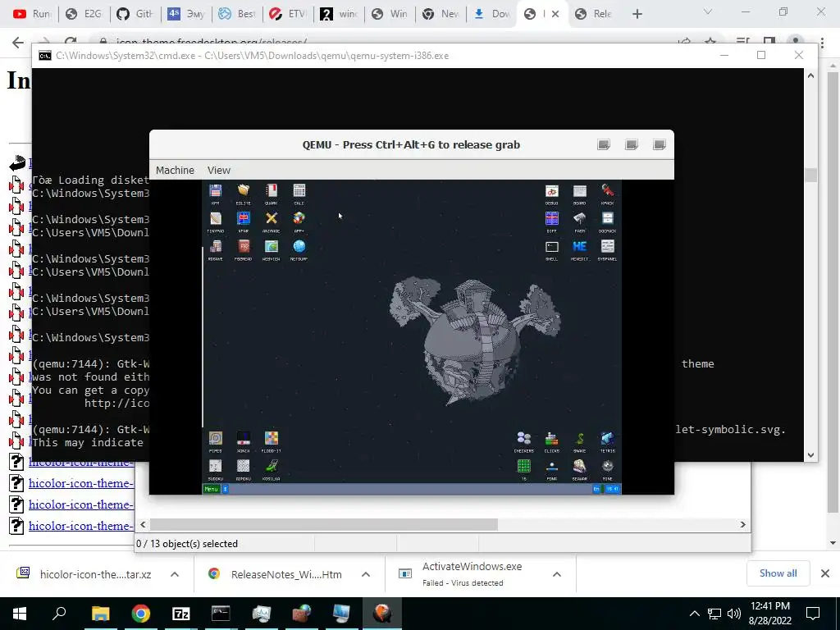
Task: Switch to the GitH browser tab
Action: (x=135, y=14)
